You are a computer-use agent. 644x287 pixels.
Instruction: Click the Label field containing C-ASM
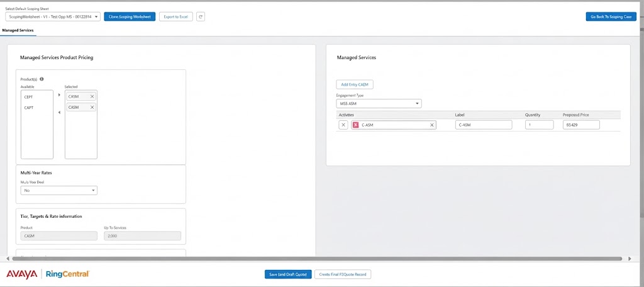pyautogui.click(x=484, y=125)
